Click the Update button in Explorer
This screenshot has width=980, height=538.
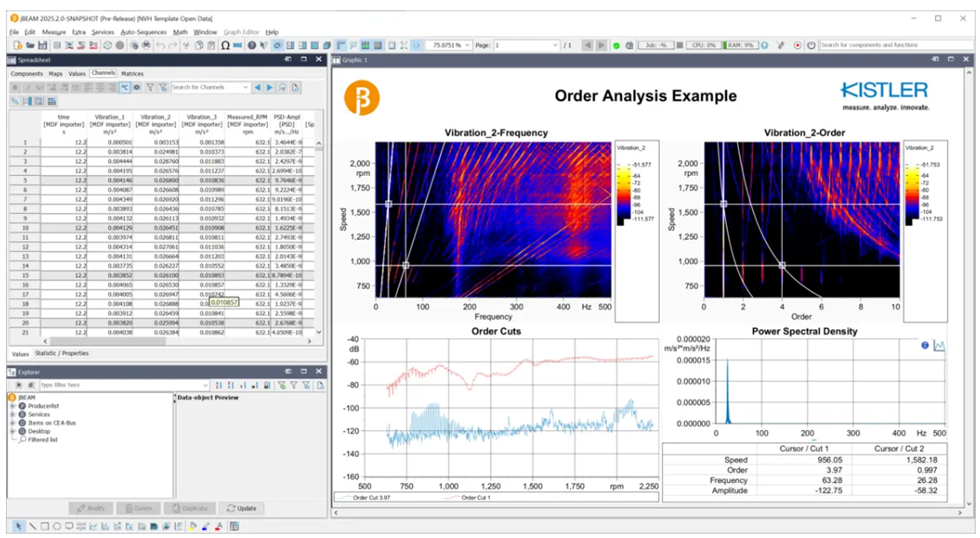click(242, 508)
